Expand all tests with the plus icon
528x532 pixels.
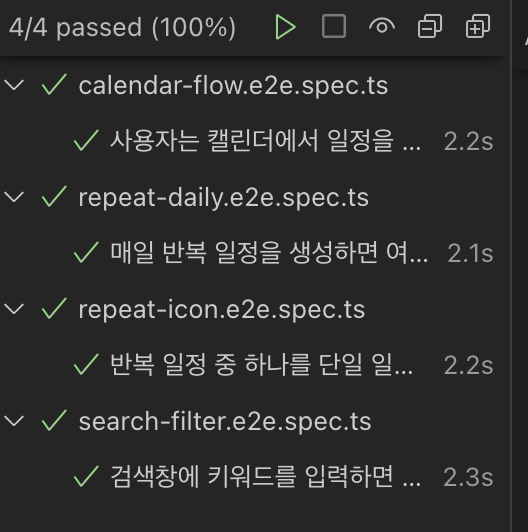(x=477, y=26)
